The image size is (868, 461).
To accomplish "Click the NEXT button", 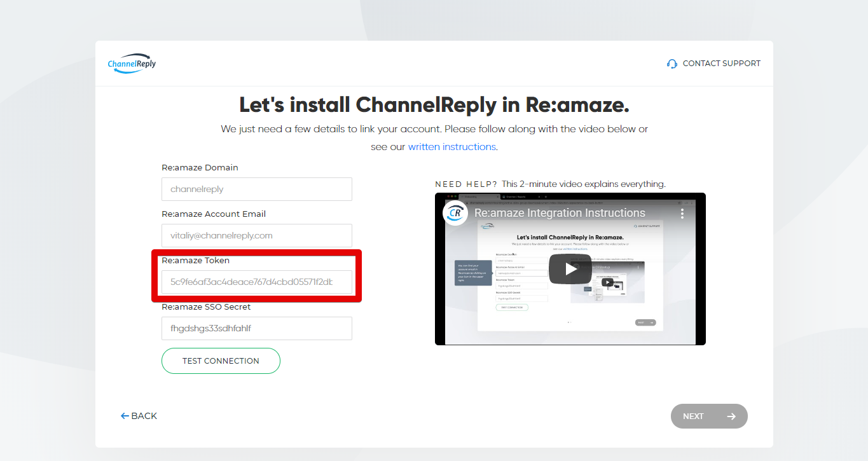I will pos(709,416).
